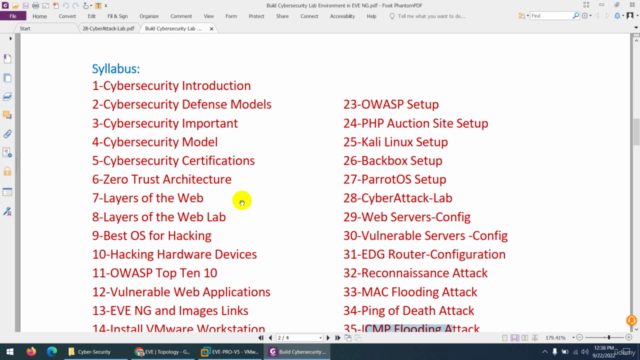The image size is (640, 360).
Task: Click the zoom out minus button
Action: (x=580, y=338)
